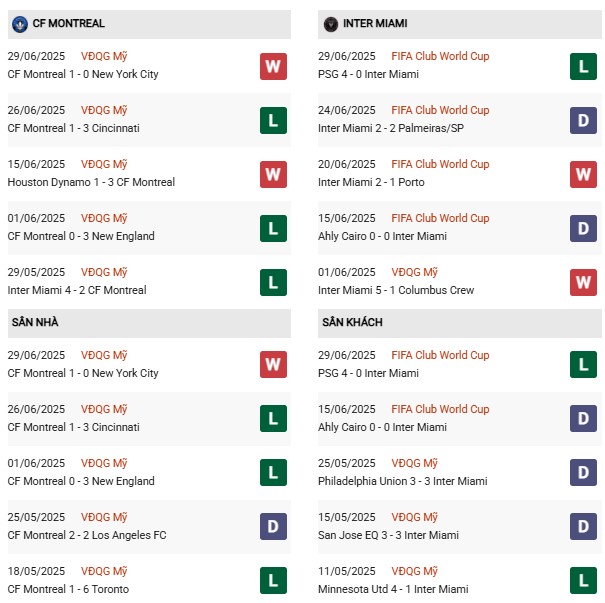Click the D badge for Philadelphia Union match

click(x=584, y=472)
